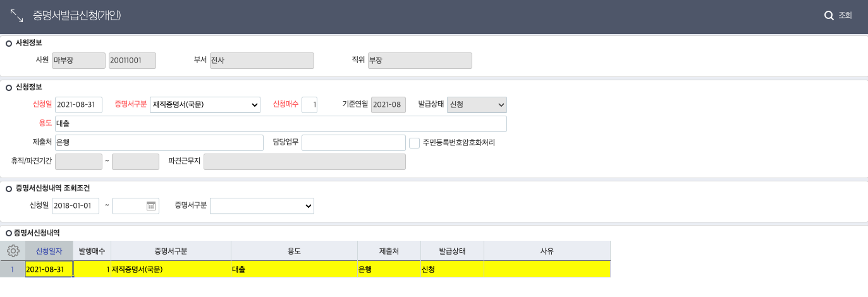Open the calendar picker for end date
The height and width of the screenshot is (297, 868).
click(x=151, y=205)
